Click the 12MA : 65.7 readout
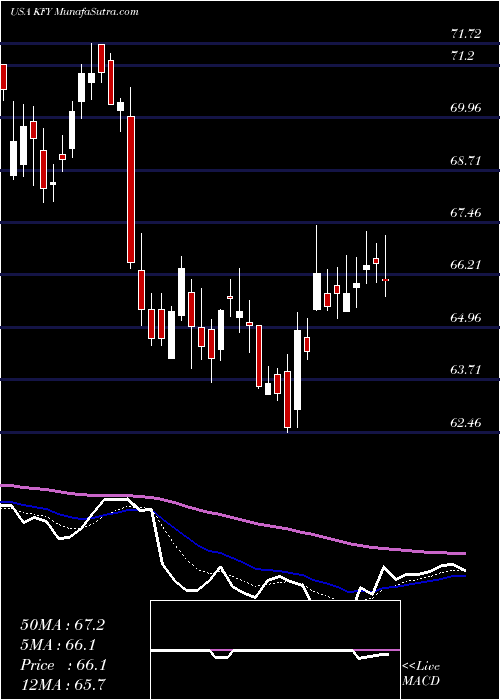500x700 pixels. coord(62,685)
